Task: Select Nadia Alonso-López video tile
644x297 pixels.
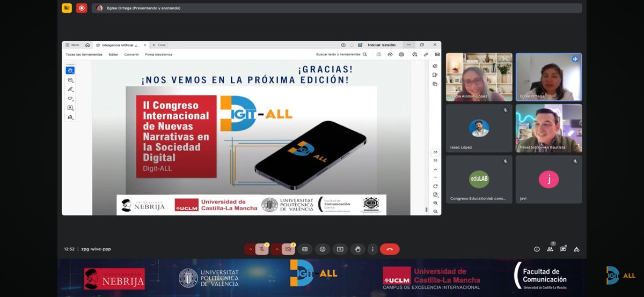Action: (479, 77)
